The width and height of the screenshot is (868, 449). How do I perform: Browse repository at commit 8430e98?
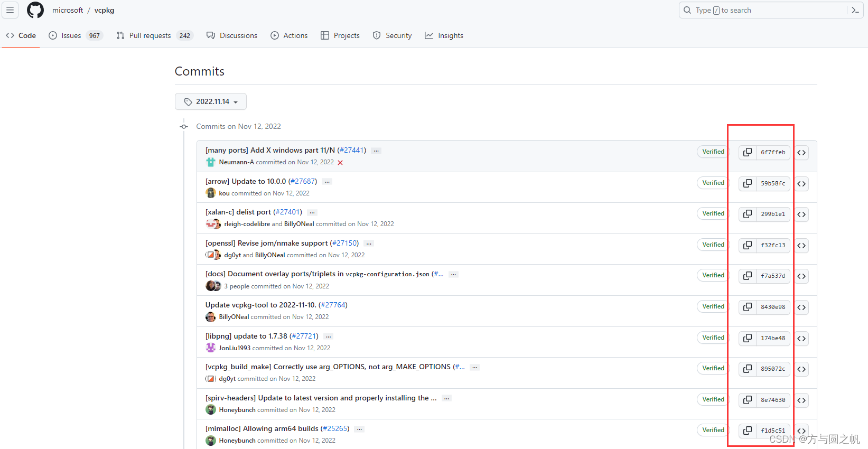click(801, 307)
